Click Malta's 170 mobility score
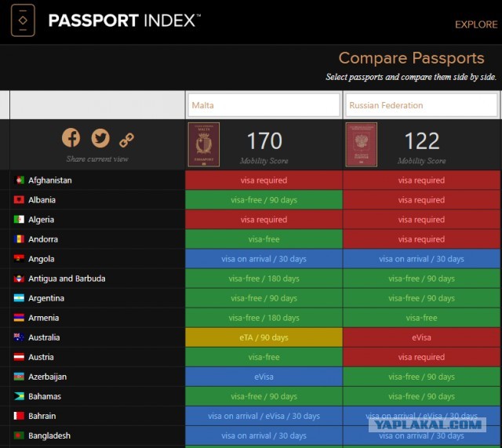 (x=264, y=141)
